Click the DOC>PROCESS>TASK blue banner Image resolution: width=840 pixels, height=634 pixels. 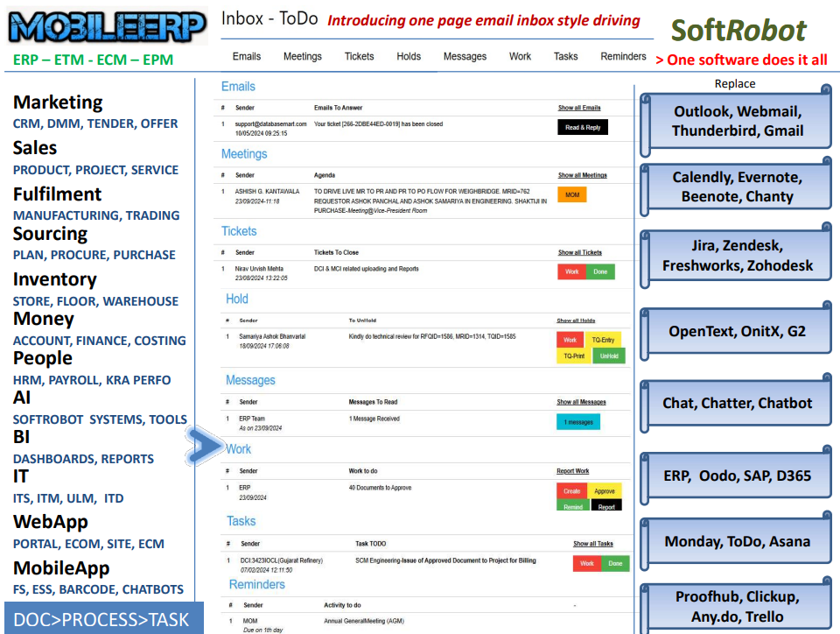tap(104, 619)
